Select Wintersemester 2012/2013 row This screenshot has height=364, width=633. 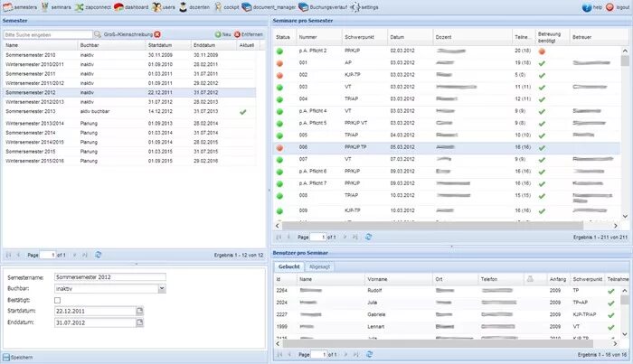[129, 102]
